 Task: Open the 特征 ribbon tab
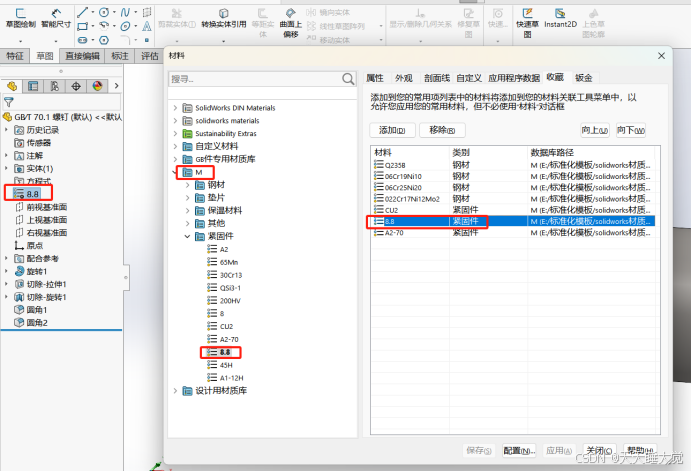pyautogui.click(x=15, y=56)
